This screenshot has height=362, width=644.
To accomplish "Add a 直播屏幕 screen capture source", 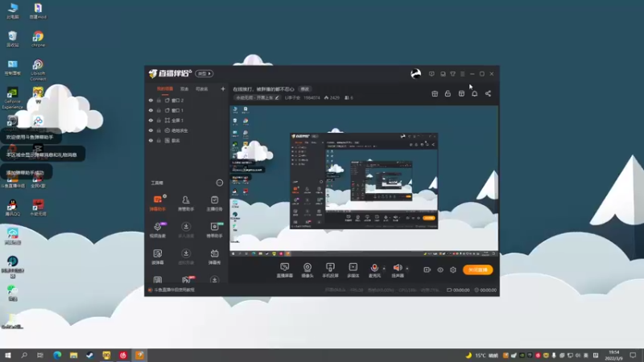I will click(x=285, y=270).
